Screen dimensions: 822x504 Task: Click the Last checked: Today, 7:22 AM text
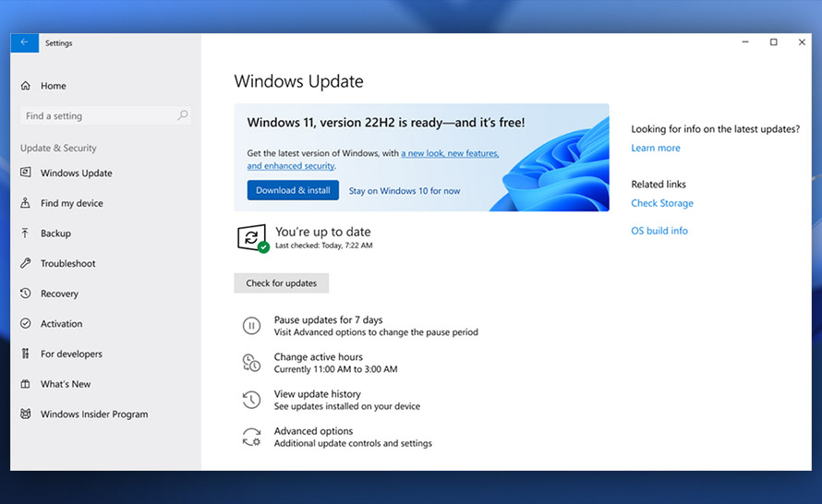click(324, 246)
